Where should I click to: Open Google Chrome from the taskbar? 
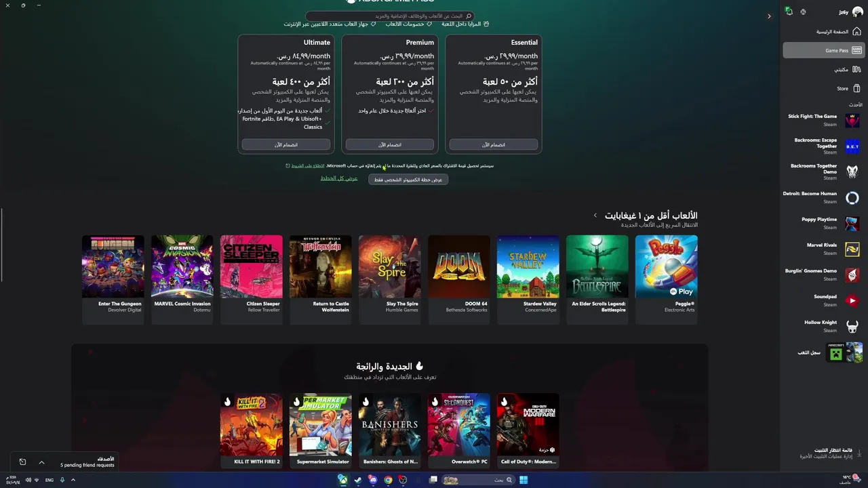point(388,480)
